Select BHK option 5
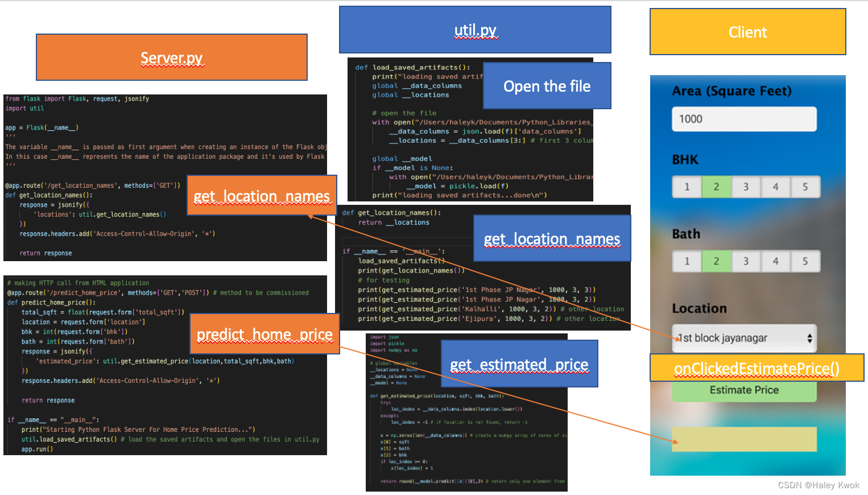This screenshot has width=868, height=495. pos(805,187)
